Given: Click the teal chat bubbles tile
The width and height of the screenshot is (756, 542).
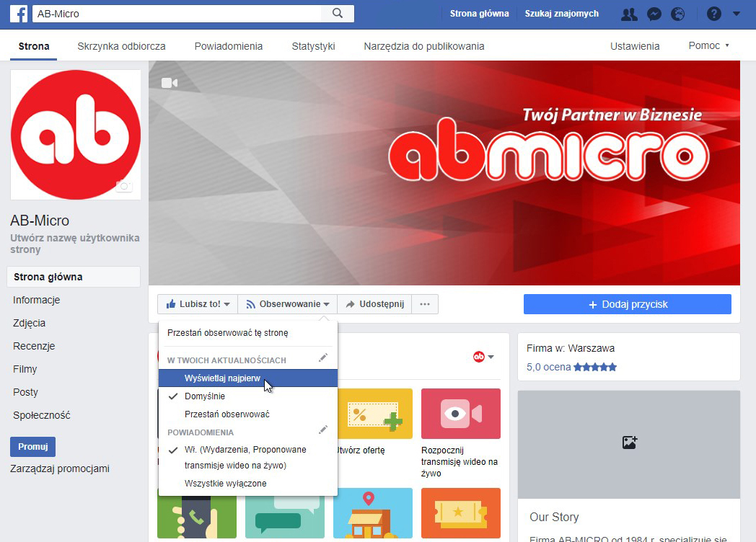Looking at the screenshot, I should click(x=285, y=517).
